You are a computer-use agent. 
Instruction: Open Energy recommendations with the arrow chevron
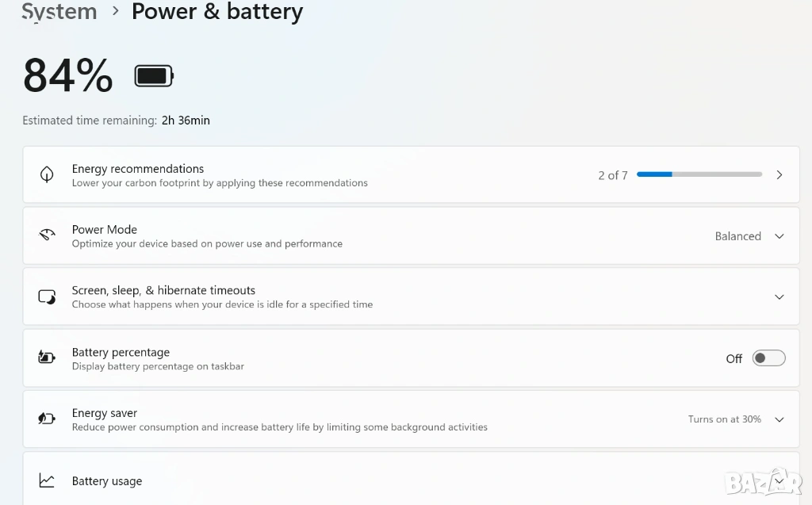(x=779, y=175)
